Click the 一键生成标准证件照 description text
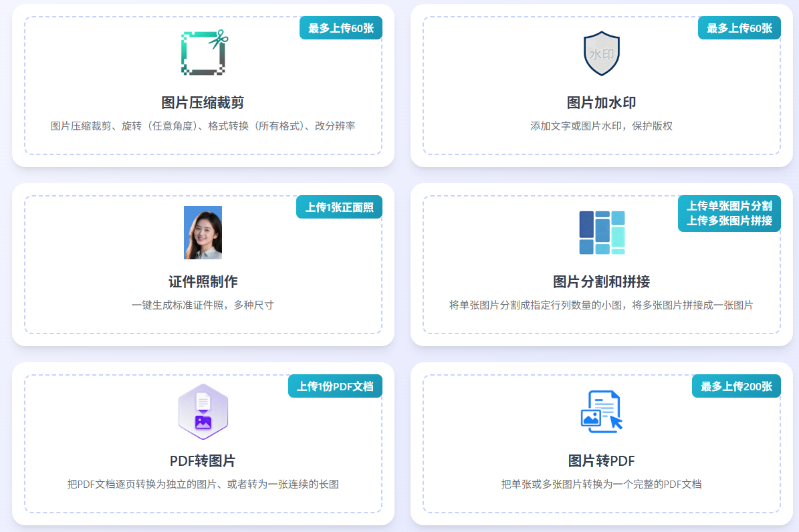Image resolution: width=799 pixels, height=532 pixels. (203, 305)
